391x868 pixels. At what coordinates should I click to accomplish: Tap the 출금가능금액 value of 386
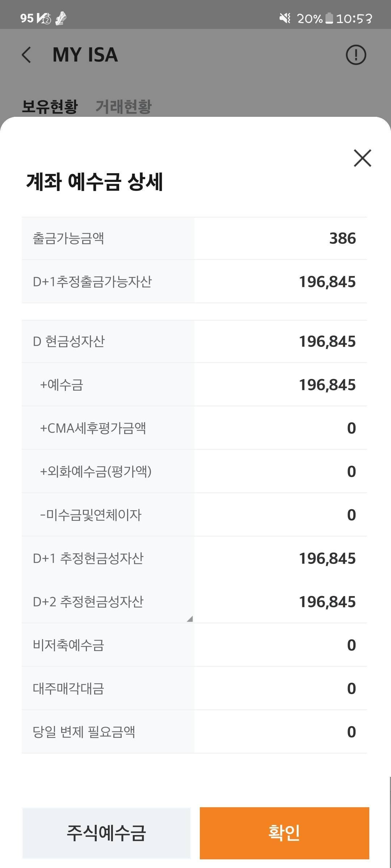click(x=342, y=238)
